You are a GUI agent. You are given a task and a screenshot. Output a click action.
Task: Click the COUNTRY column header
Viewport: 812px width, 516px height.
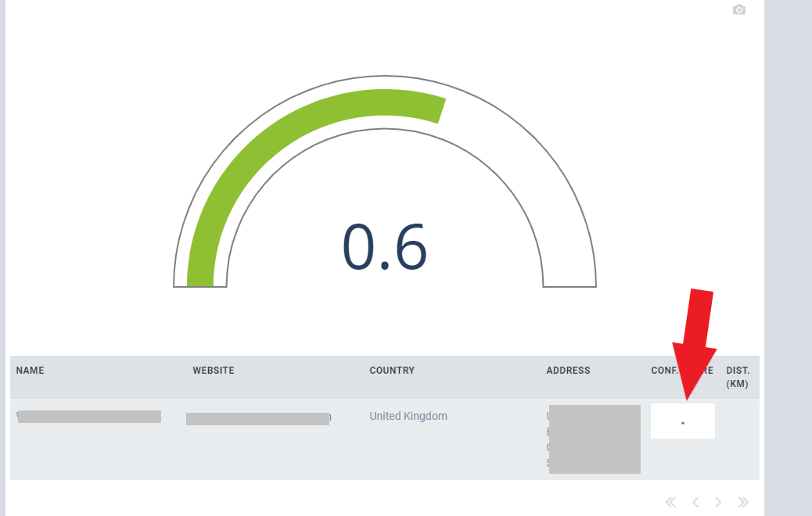click(x=392, y=371)
